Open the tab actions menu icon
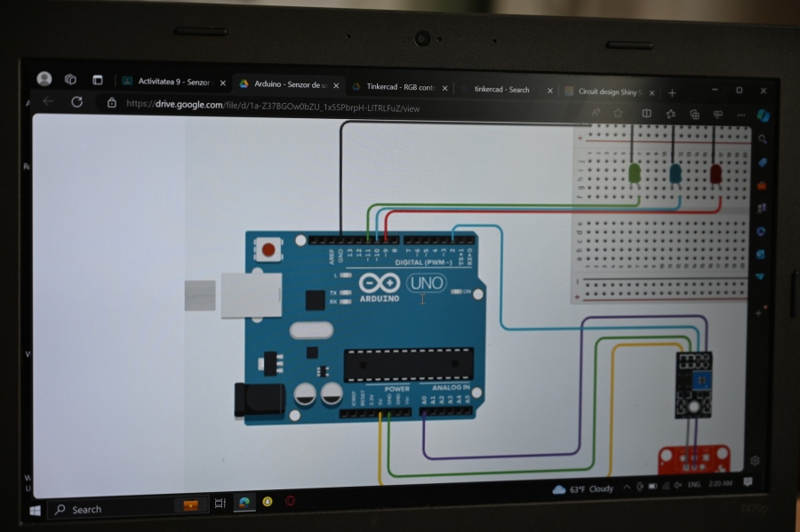This screenshot has width=800, height=532. click(x=98, y=80)
